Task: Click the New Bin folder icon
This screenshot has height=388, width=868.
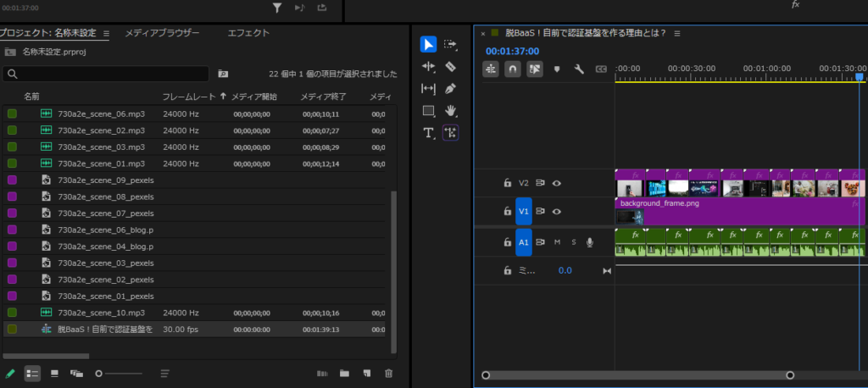Action: (x=344, y=373)
